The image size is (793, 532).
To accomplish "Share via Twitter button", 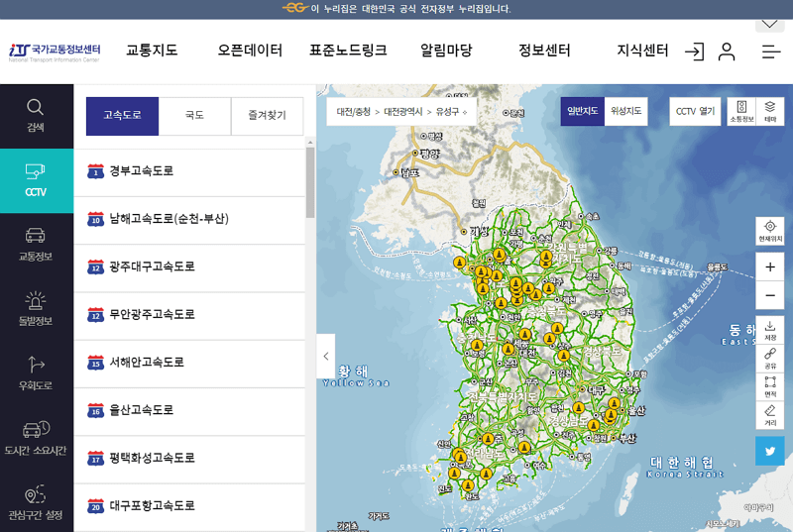I will pyautogui.click(x=770, y=451).
